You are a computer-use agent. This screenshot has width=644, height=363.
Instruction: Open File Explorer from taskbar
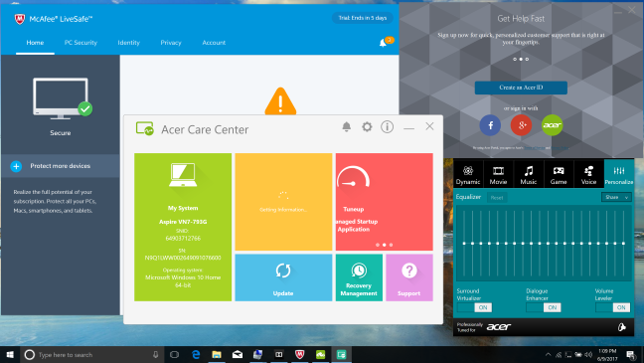click(x=217, y=354)
